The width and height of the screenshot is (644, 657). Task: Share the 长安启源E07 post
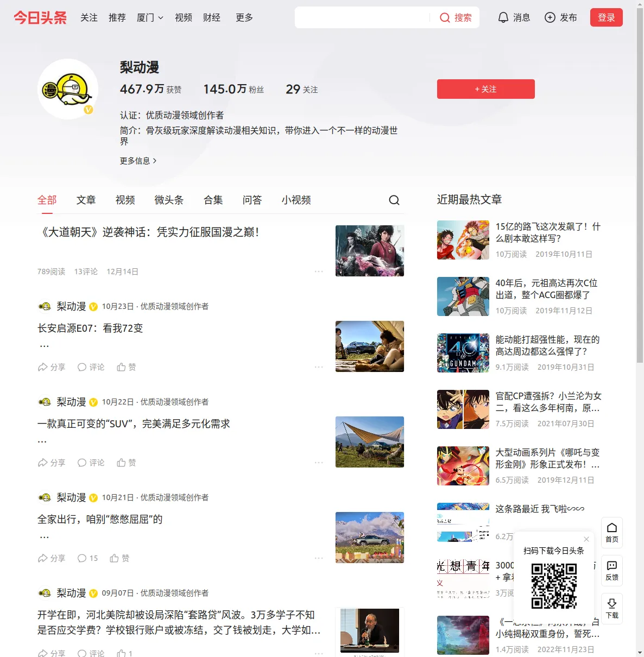click(x=51, y=367)
